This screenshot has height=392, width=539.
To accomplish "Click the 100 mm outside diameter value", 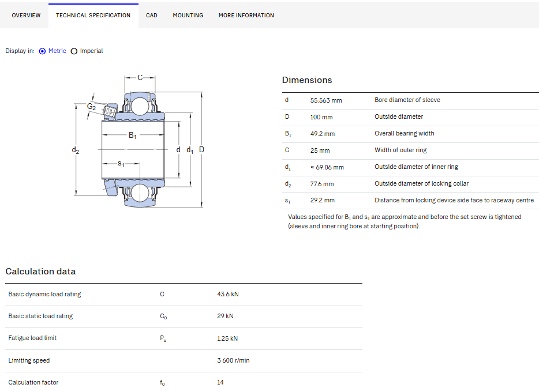I will click(321, 117).
